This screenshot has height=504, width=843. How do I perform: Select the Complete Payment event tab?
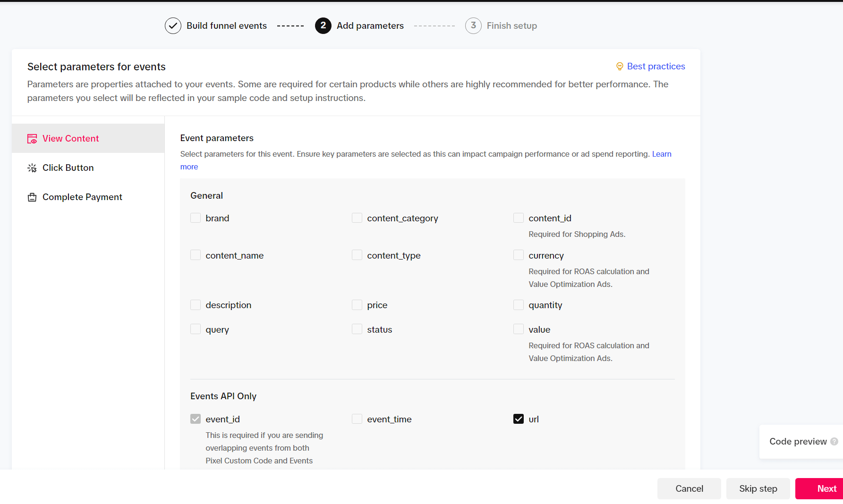pos(82,197)
